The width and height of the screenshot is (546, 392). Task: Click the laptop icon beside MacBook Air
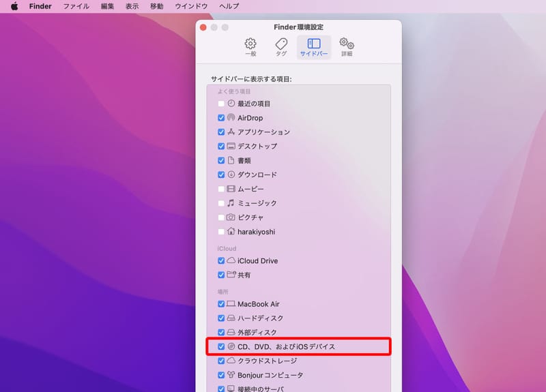pos(231,303)
